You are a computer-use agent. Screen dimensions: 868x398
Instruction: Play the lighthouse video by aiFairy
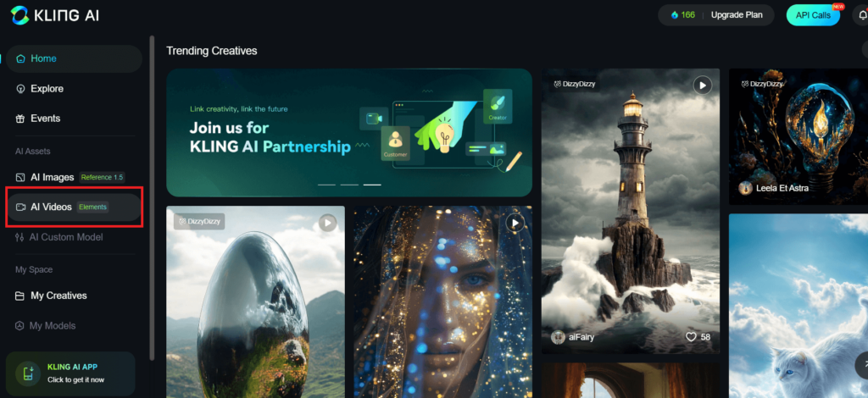click(703, 86)
